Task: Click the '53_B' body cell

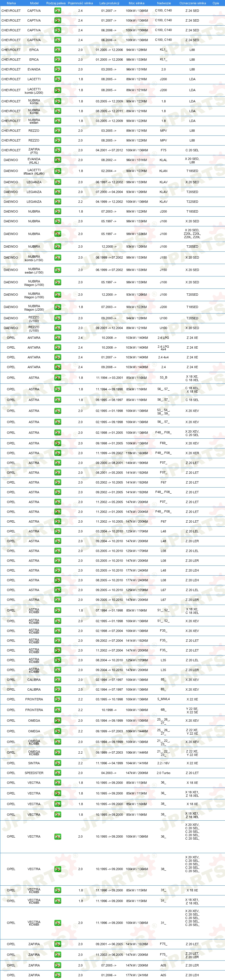Action: pos(163,378)
